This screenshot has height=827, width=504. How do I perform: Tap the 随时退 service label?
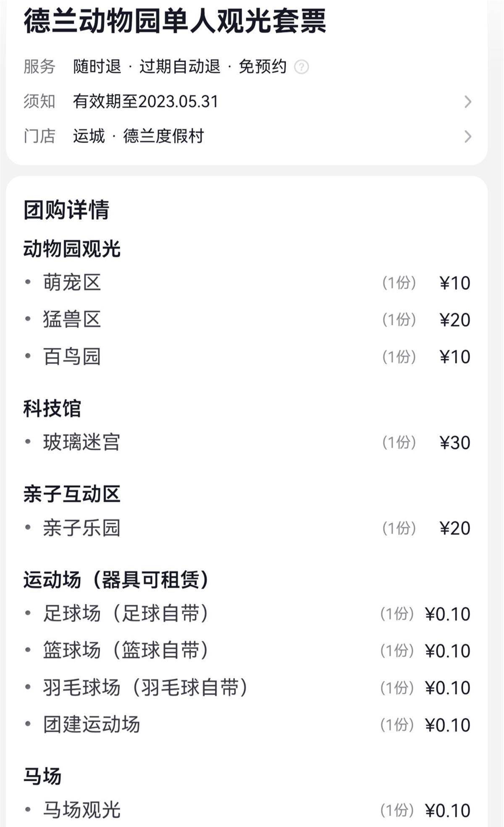point(97,67)
